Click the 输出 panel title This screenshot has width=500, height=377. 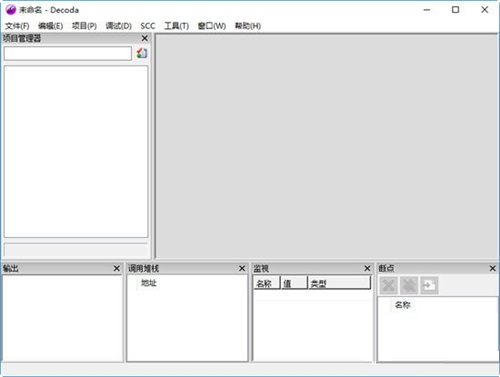pyautogui.click(x=11, y=268)
